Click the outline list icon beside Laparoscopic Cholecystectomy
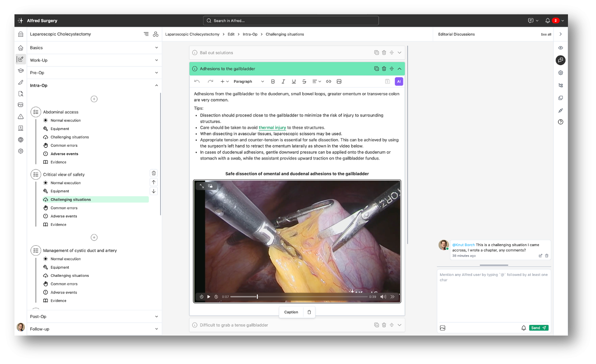The image size is (596, 364). click(146, 34)
